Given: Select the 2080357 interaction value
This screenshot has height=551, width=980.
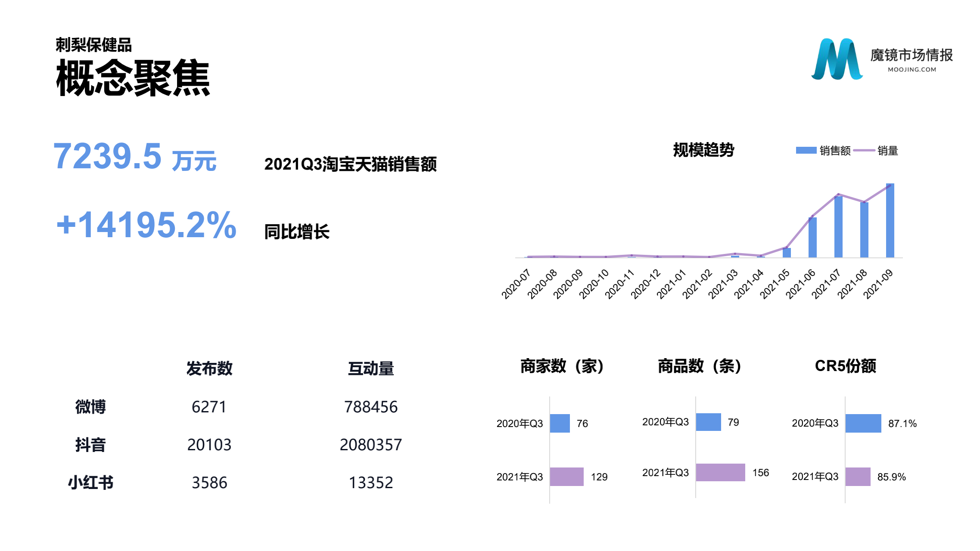Looking at the screenshot, I should click(370, 445).
